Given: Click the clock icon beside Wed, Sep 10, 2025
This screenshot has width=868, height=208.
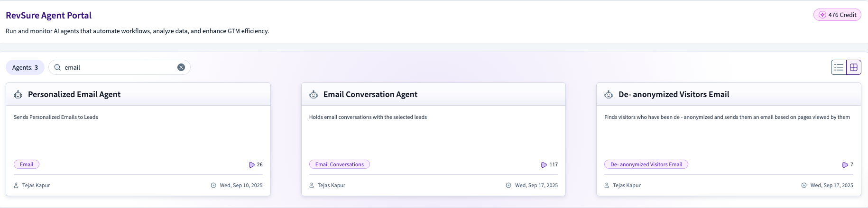Looking at the screenshot, I should 213,185.
